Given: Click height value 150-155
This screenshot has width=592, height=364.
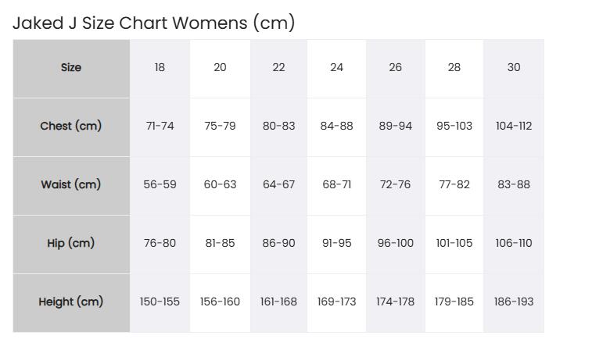Looking at the screenshot, I should [160, 302].
